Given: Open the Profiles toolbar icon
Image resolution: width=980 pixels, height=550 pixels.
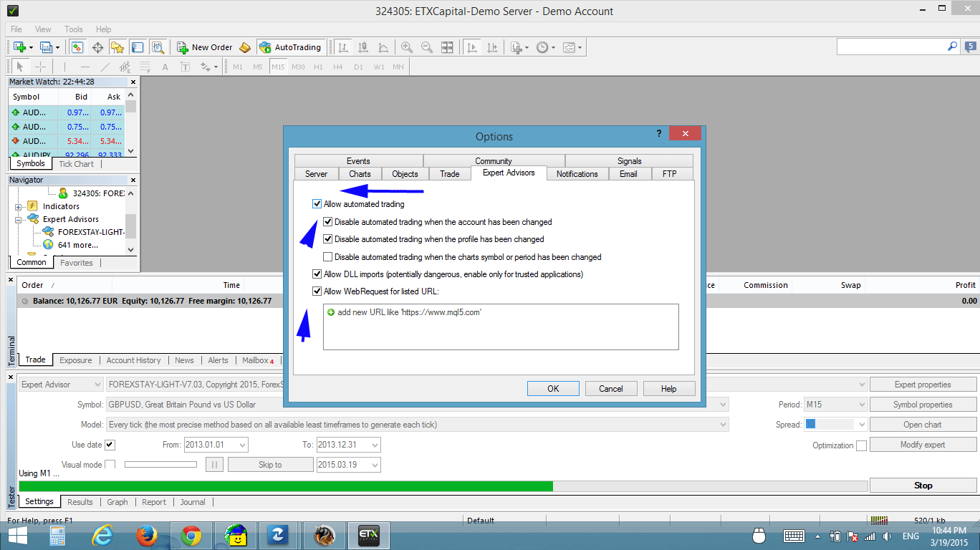Looking at the screenshot, I should [49, 47].
